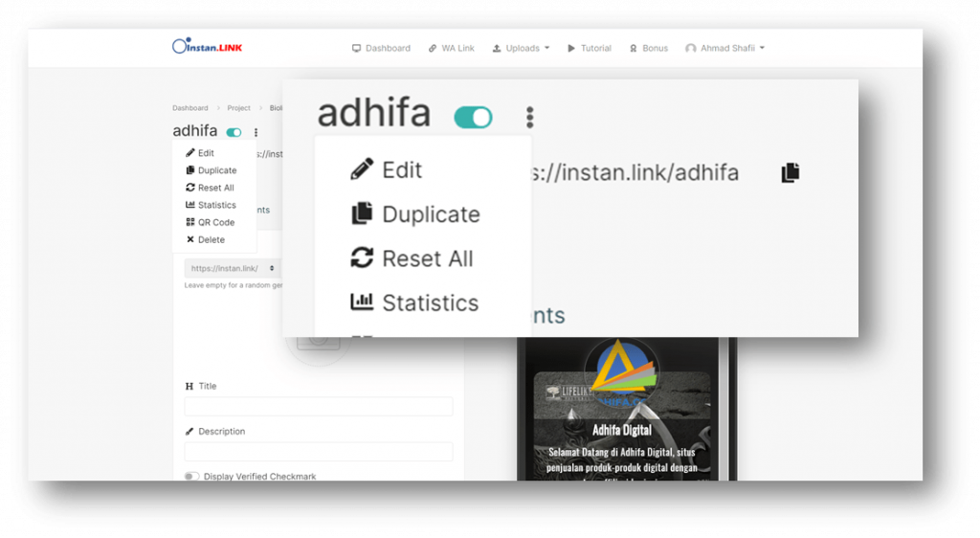
Task: Click the small Statistics chart icon
Action: click(190, 204)
